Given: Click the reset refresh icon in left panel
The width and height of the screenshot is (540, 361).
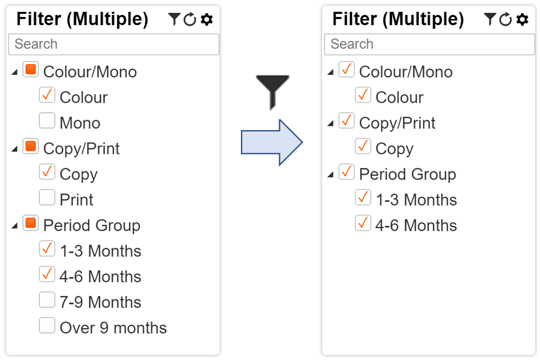Looking at the screenshot, I should coord(190,19).
